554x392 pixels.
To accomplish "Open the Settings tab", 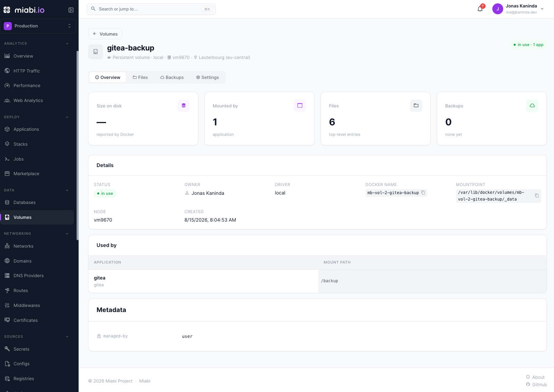I will [x=207, y=77].
